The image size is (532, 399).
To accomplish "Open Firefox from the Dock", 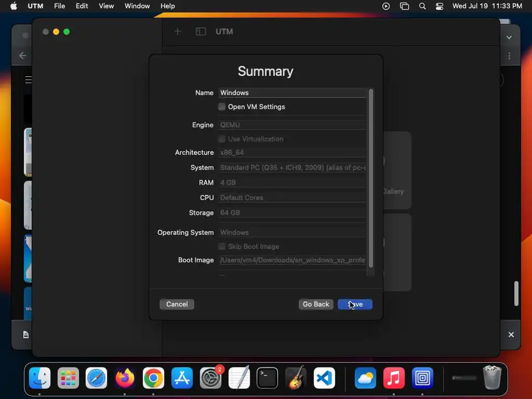I will coord(125,378).
